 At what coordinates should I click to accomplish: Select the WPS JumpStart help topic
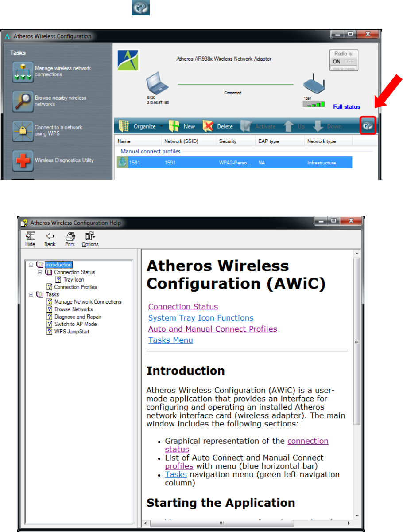pyautogui.click(x=71, y=332)
